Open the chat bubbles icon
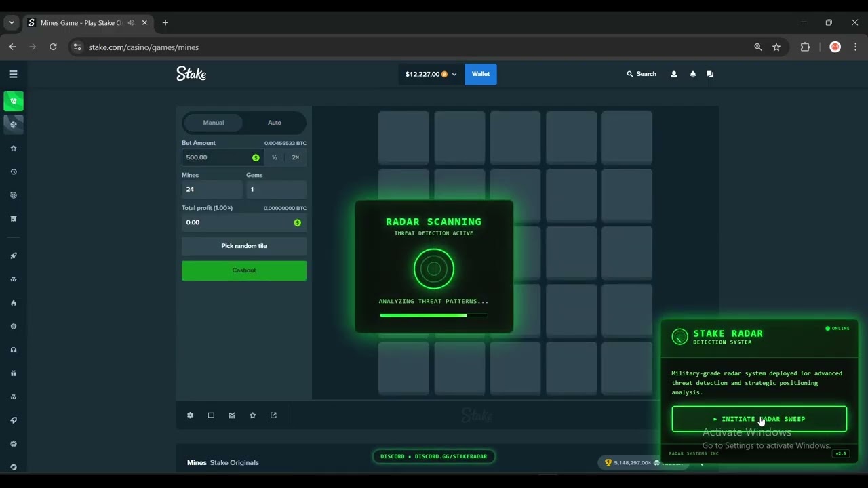The width and height of the screenshot is (868, 488). 710,74
